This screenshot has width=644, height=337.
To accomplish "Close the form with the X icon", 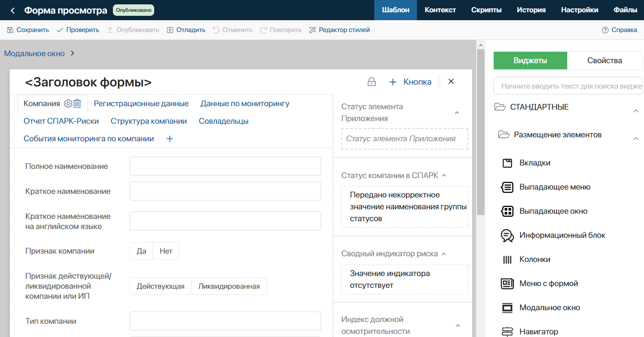I will 451,82.
